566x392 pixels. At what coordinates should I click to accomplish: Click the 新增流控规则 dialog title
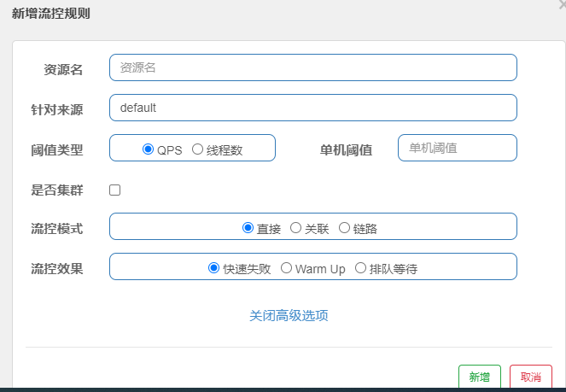click(x=51, y=14)
